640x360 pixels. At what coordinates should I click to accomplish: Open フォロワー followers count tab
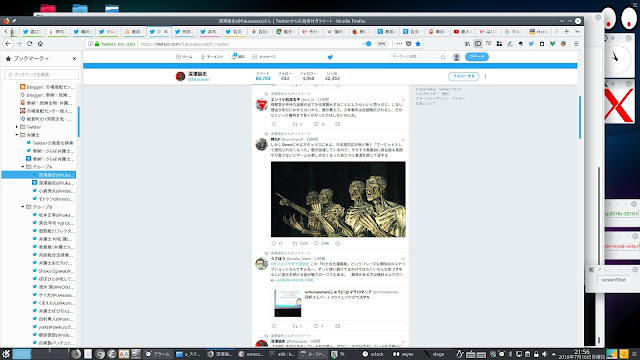pos(308,76)
